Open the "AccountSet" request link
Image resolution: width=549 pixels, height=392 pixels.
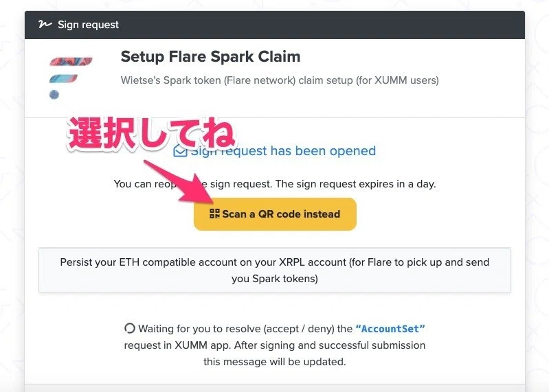390,329
